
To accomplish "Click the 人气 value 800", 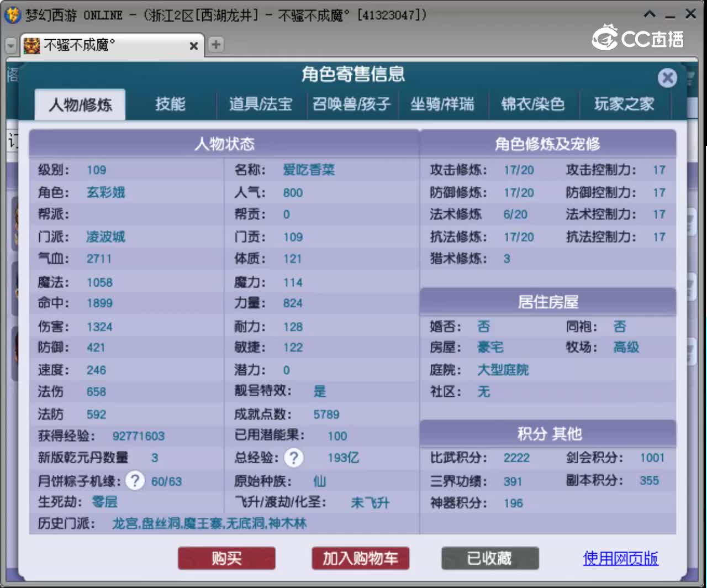I will 293,193.
